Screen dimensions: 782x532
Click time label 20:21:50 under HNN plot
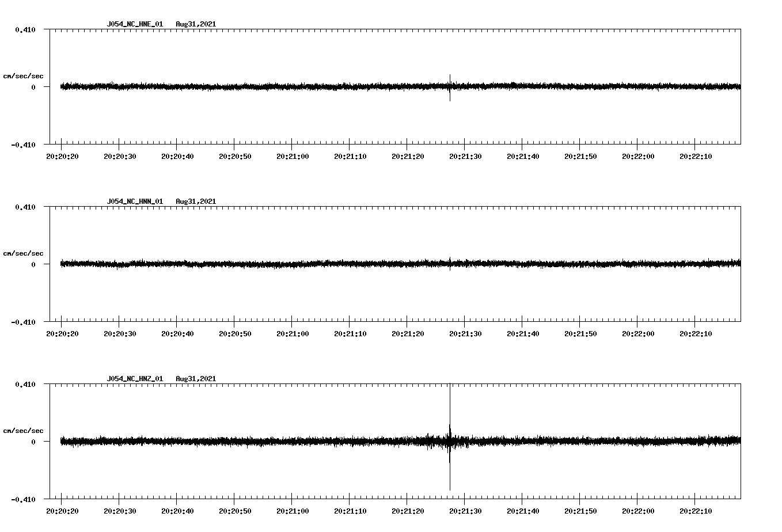[x=580, y=334]
